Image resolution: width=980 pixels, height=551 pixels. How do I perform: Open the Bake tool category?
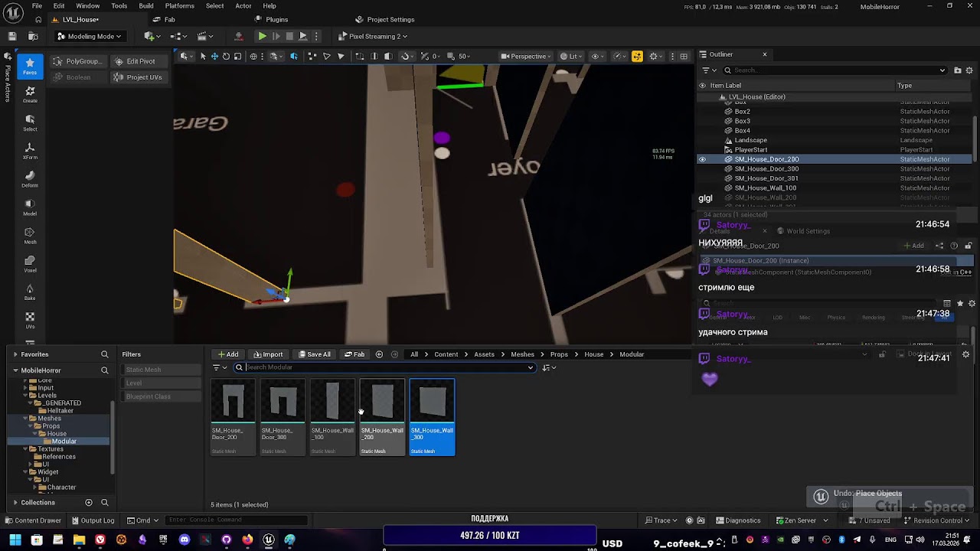pos(30,292)
